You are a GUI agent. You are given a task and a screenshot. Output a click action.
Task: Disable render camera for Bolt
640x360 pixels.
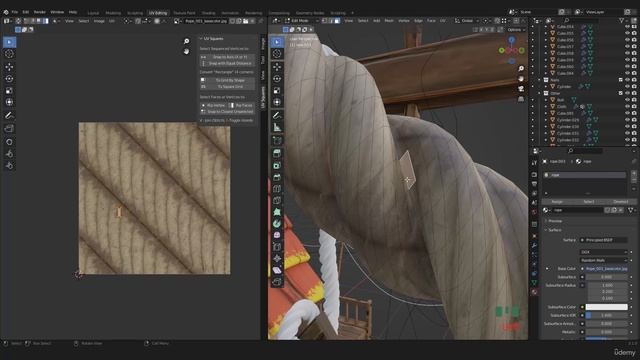pos(634,100)
